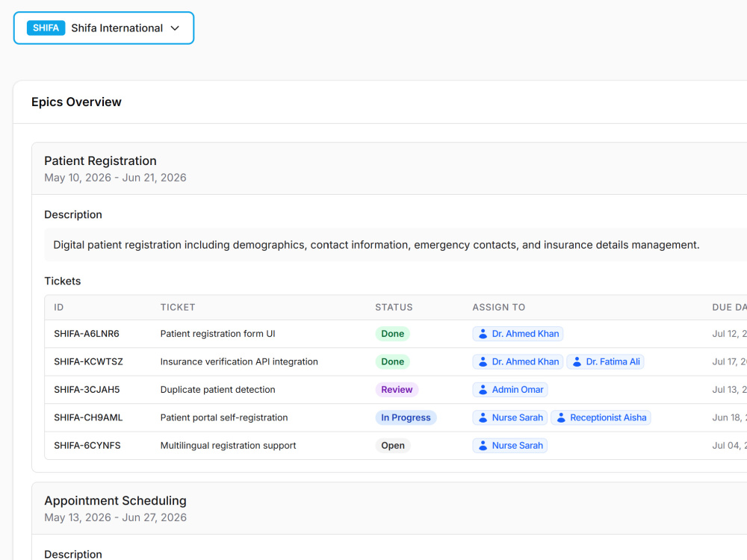Click user icon for Dr. Ahmed Khan in registration form row
Screen dimensions: 747x560
483,334
